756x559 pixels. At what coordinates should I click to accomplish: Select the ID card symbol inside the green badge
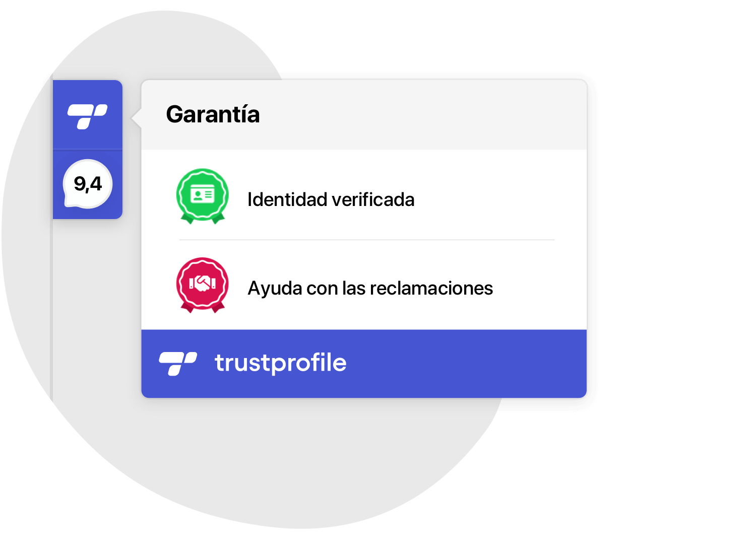point(203,194)
